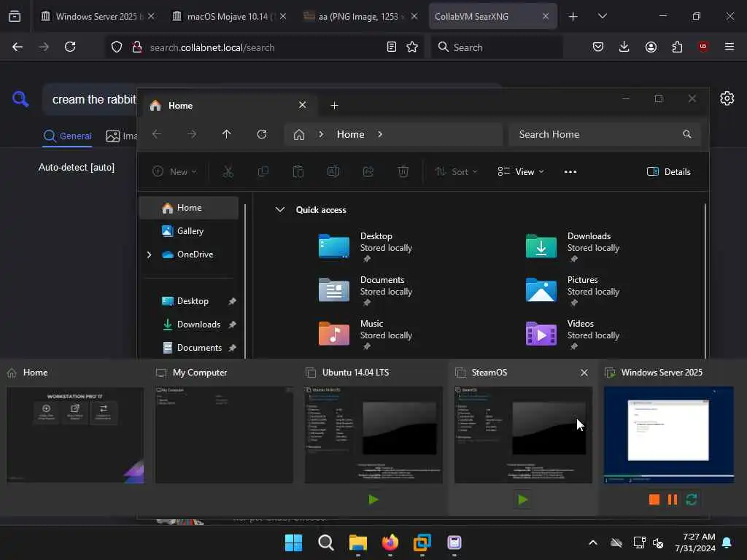Open the New dropdown in Explorer

coord(174,172)
